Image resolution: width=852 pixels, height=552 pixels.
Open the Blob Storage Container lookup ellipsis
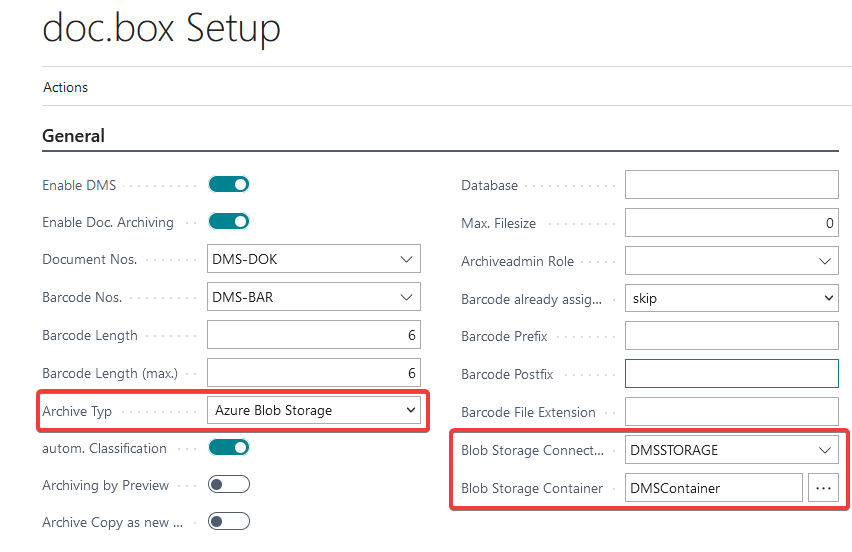pos(823,488)
